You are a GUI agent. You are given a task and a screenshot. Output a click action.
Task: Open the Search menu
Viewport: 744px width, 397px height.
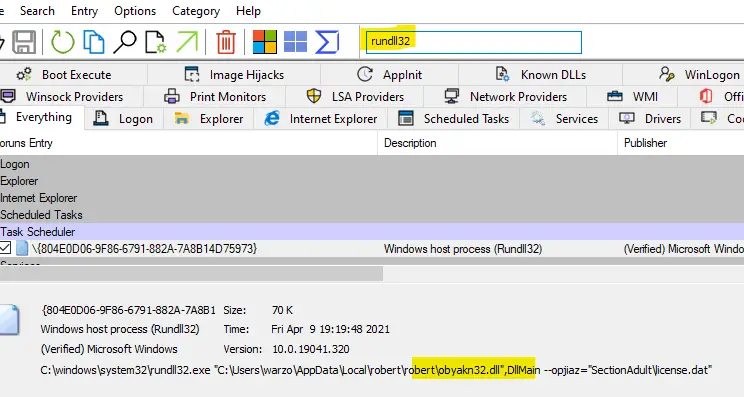point(37,11)
